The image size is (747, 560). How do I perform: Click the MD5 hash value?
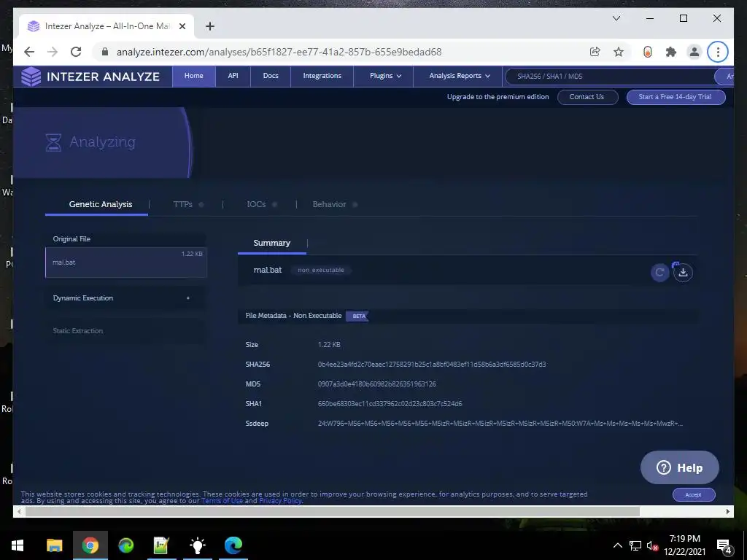pos(377,384)
